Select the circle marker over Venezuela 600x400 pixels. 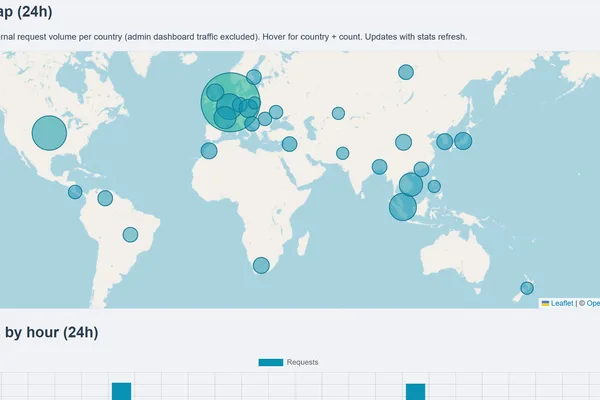[x=105, y=198]
